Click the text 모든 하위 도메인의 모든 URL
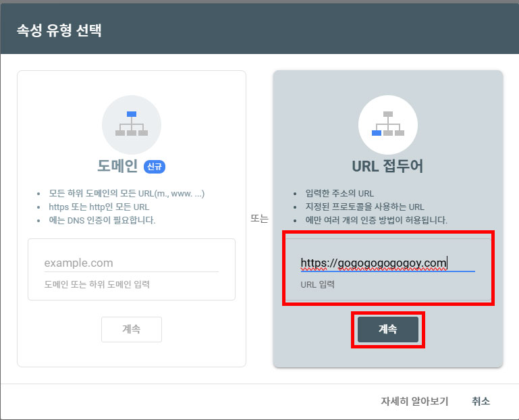519x420 pixels. pyautogui.click(x=127, y=193)
